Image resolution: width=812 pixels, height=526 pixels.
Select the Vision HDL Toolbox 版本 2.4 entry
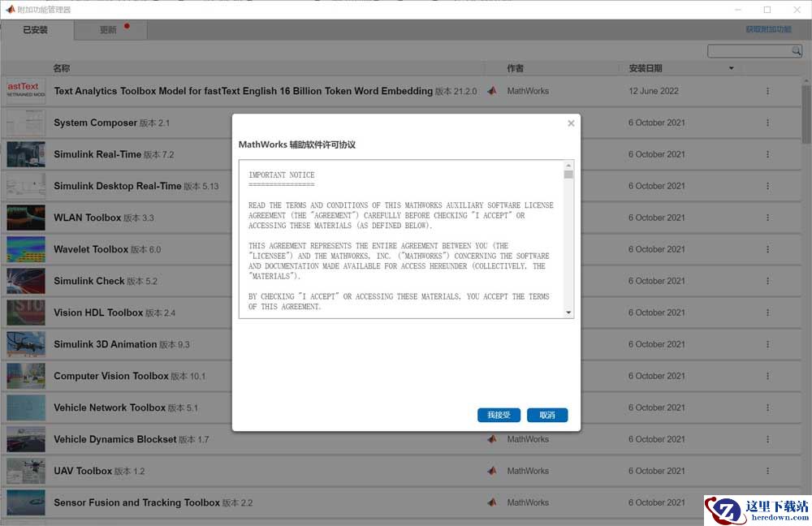(114, 313)
